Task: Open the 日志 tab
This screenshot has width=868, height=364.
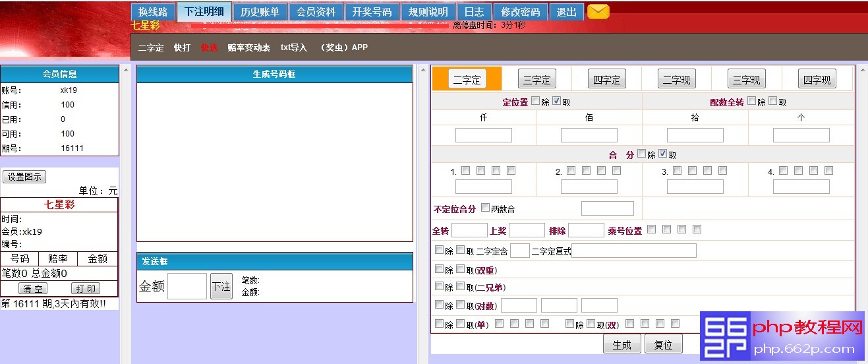Action: 474,12
